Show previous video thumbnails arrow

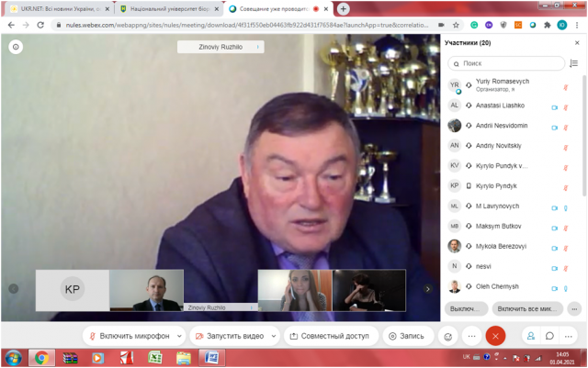click(x=14, y=288)
